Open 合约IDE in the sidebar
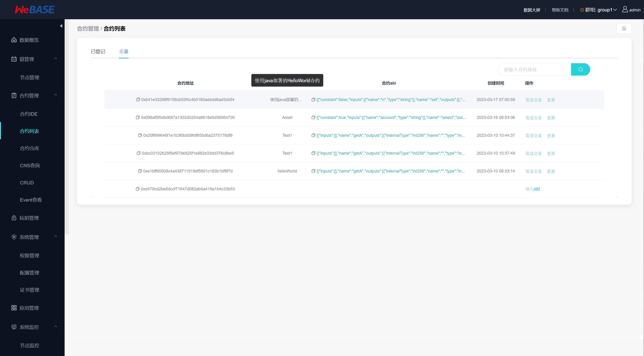The height and width of the screenshot is (356, 644). [29, 114]
